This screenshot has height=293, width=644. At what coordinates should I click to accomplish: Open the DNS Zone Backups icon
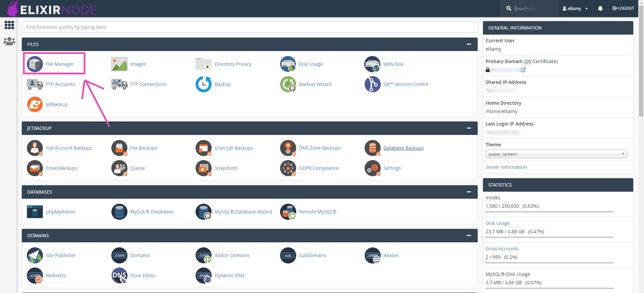coord(288,148)
